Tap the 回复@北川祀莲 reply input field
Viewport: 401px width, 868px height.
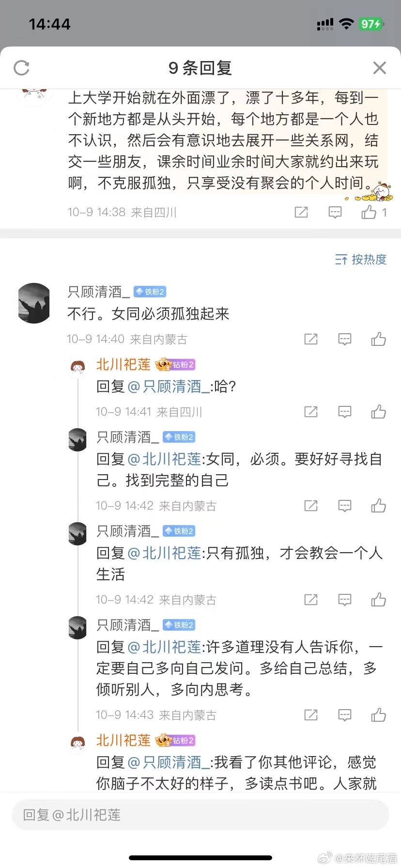[x=200, y=815]
